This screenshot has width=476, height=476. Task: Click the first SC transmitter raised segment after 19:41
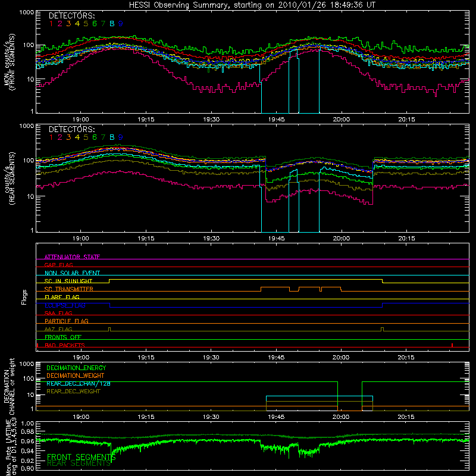(x=275, y=287)
